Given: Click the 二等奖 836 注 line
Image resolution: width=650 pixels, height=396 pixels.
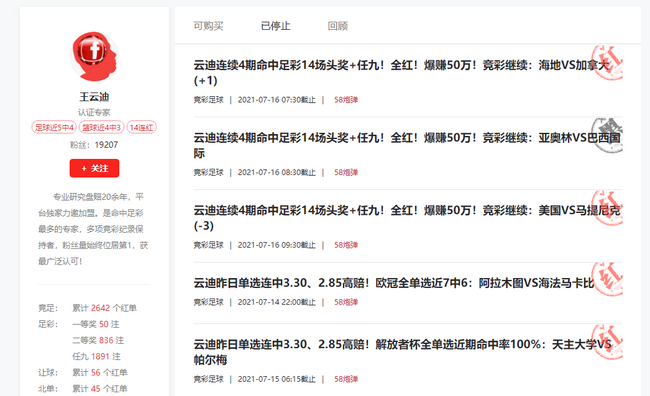Looking at the screenshot, I should pyautogui.click(x=98, y=340).
